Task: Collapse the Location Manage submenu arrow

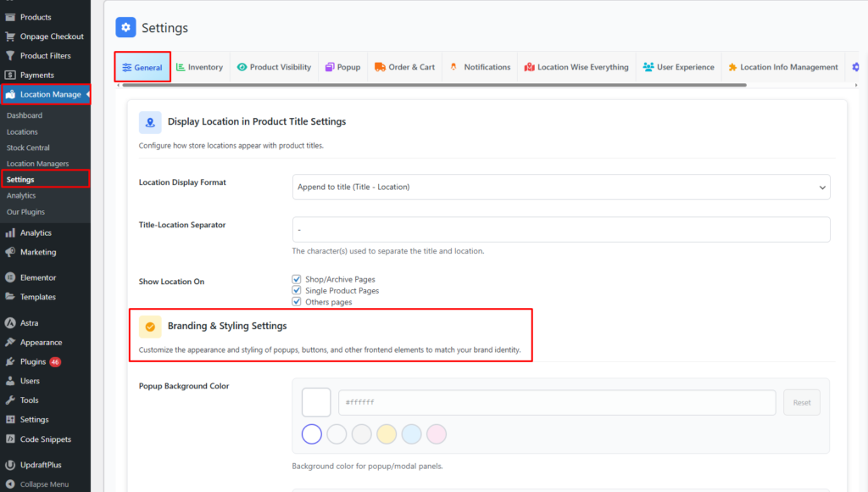Action: coord(88,94)
